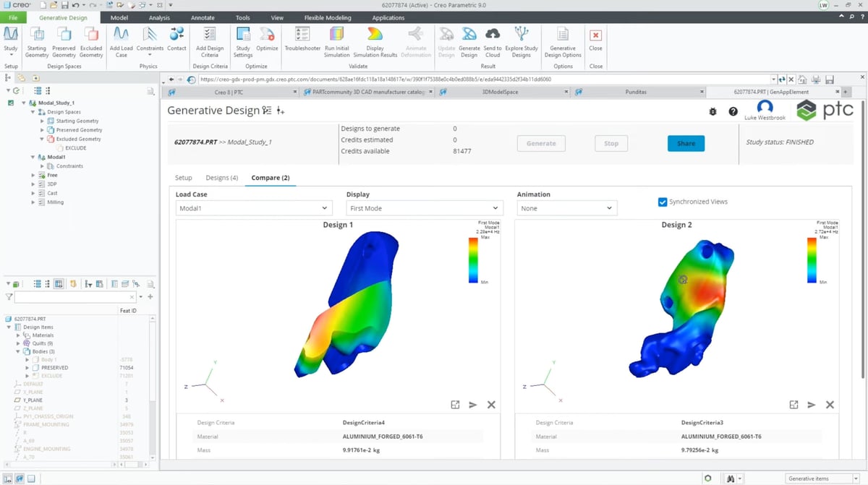
Task: Toggle the Modal_Study_1 checkbox in tree
Action: [x=11, y=103]
